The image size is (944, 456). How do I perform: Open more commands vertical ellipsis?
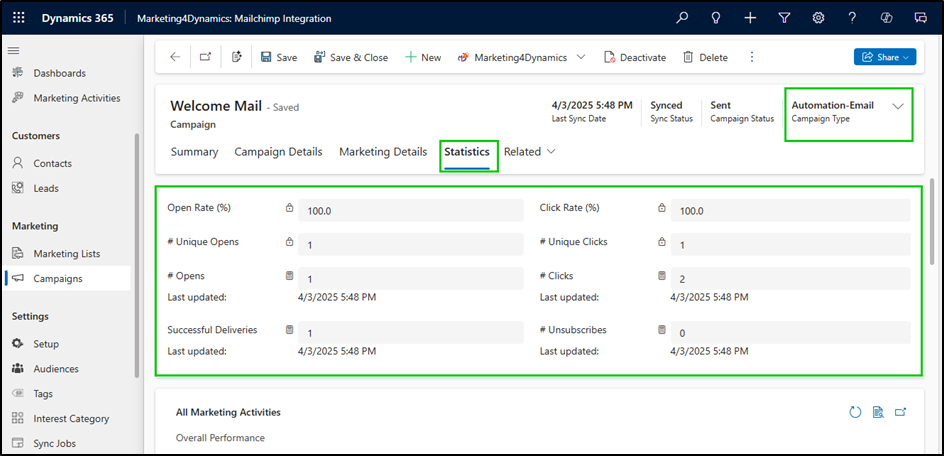click(751, 57)
